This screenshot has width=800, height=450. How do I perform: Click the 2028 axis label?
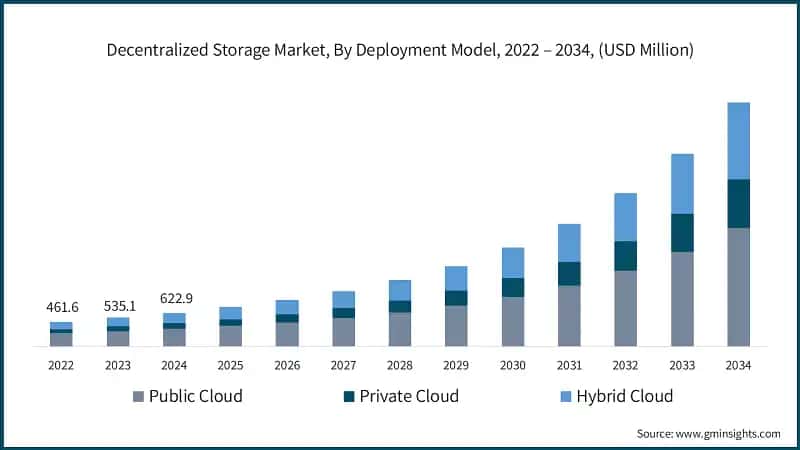click(400, 365)
